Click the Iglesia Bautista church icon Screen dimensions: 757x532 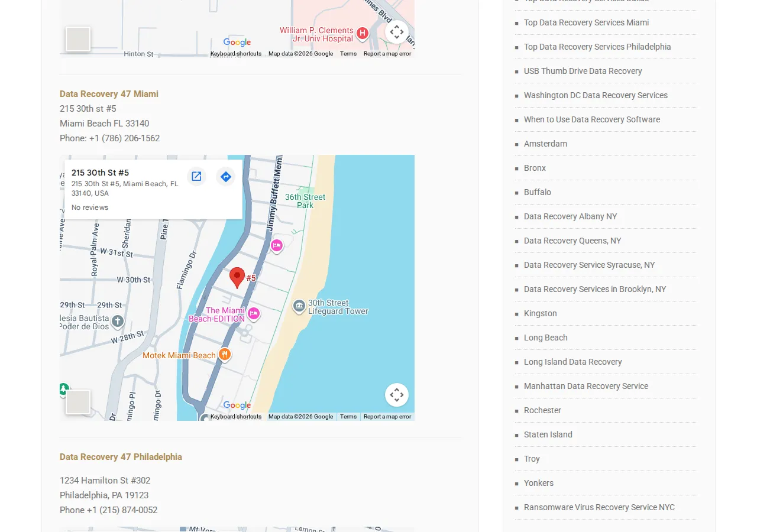click(117, 322)
